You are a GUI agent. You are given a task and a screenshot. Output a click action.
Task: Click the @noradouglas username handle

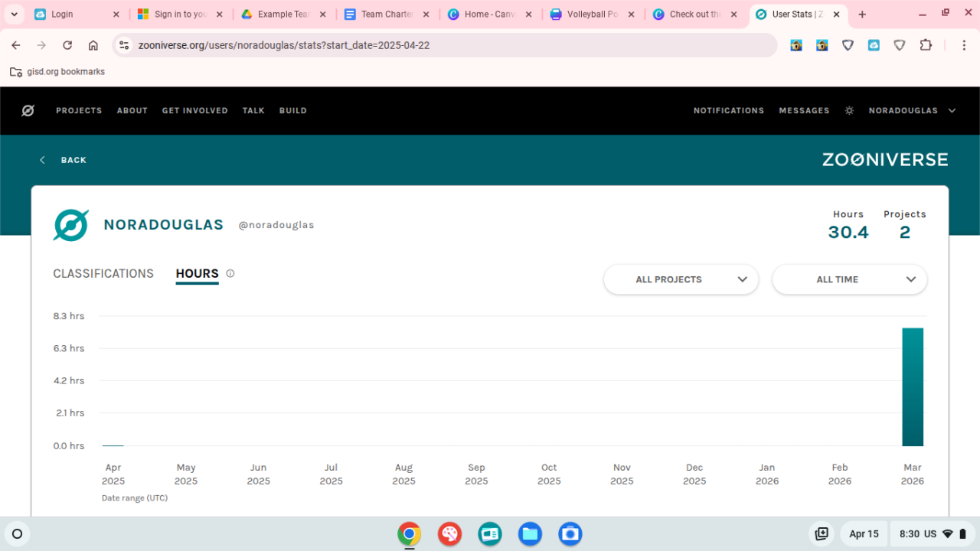click(x=276, y=225)
